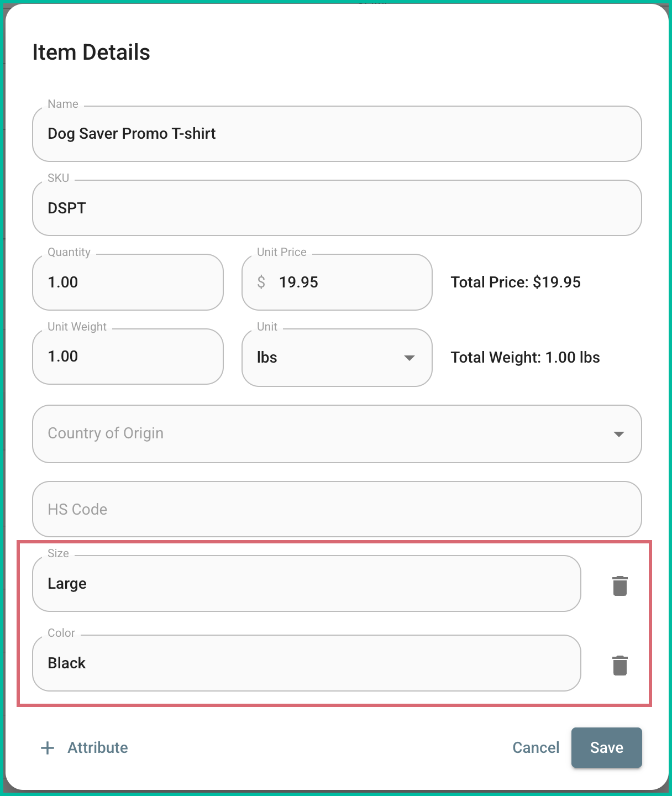Delete the Color attribute using its trash icon

619,665
